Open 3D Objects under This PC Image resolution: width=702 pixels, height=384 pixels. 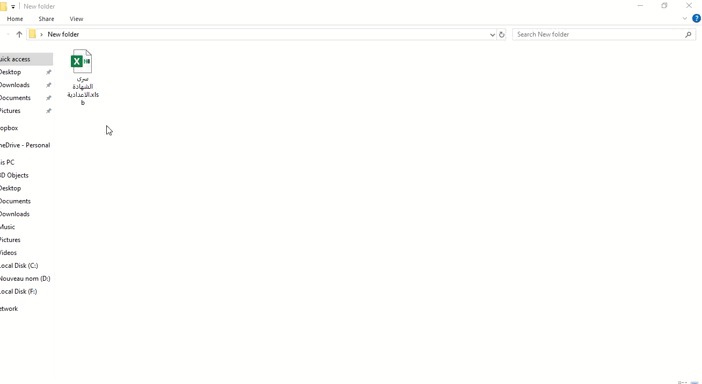14,175
